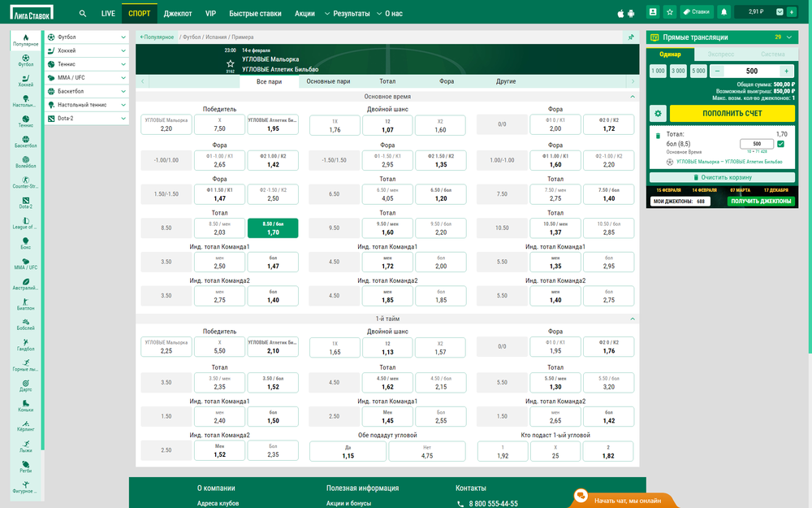Select Гандбол in the sports sidebar

pos(25,345)
